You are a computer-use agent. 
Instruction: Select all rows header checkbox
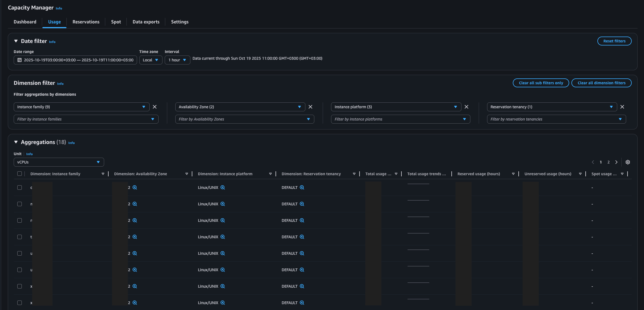coord(20,174)
